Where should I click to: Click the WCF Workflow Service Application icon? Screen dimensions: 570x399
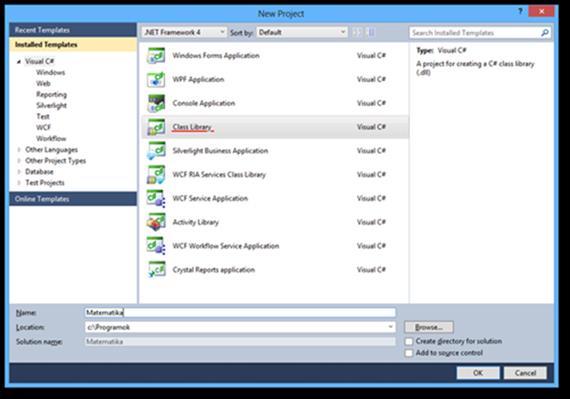coord(156,246)
